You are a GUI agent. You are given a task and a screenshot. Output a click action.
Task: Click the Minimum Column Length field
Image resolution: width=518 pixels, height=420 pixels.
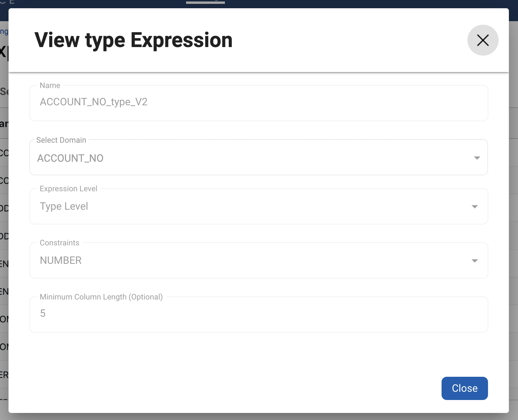(x=258, y=314)
